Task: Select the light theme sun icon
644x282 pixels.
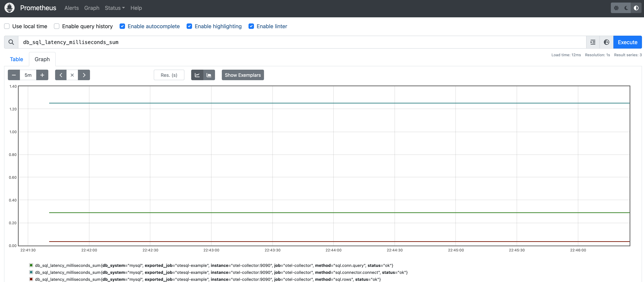Action: [x=616, y=8]
